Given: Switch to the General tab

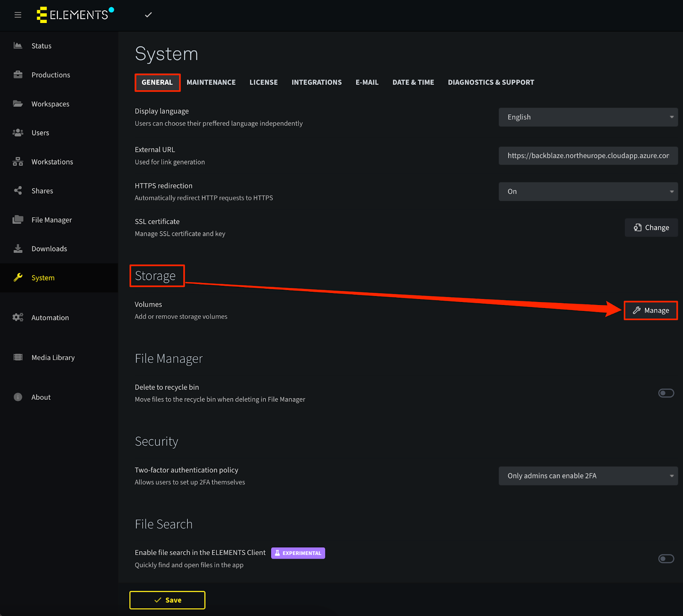Looking at the screenshot, I should [157, 82].
